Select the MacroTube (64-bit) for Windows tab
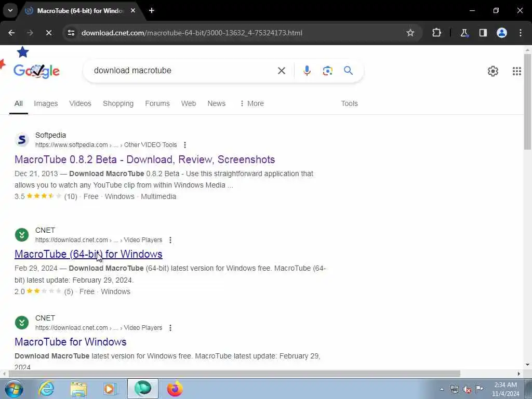 [x=79, y=11]
